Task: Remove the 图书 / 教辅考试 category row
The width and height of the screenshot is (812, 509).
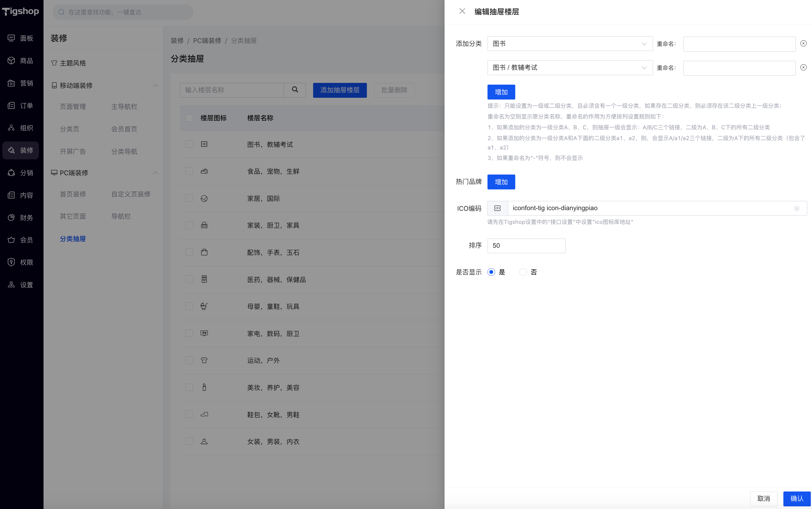Action: 803,68
